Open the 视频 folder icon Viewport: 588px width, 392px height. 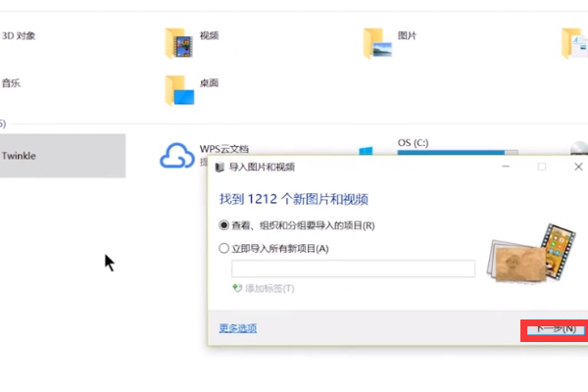(x=179, y=44)
